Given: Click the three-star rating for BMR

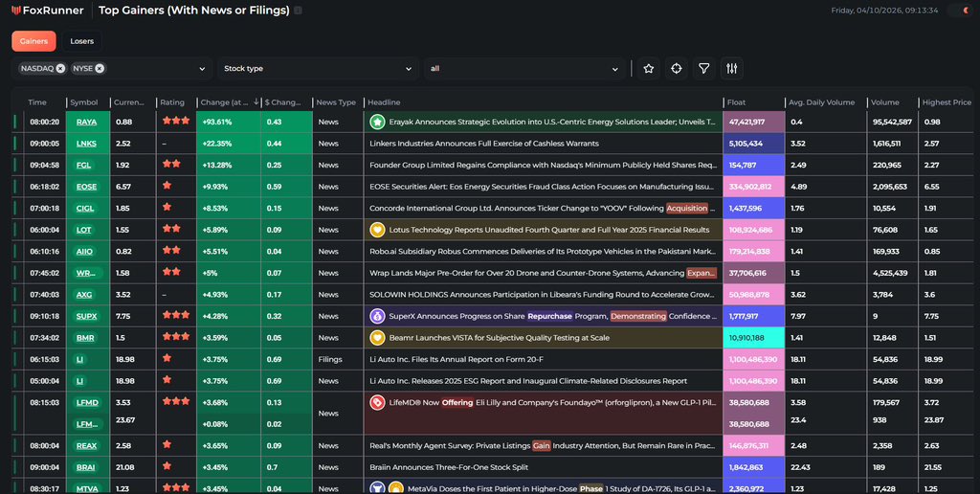Looking at the screenshot, I should tap(176, 336).
